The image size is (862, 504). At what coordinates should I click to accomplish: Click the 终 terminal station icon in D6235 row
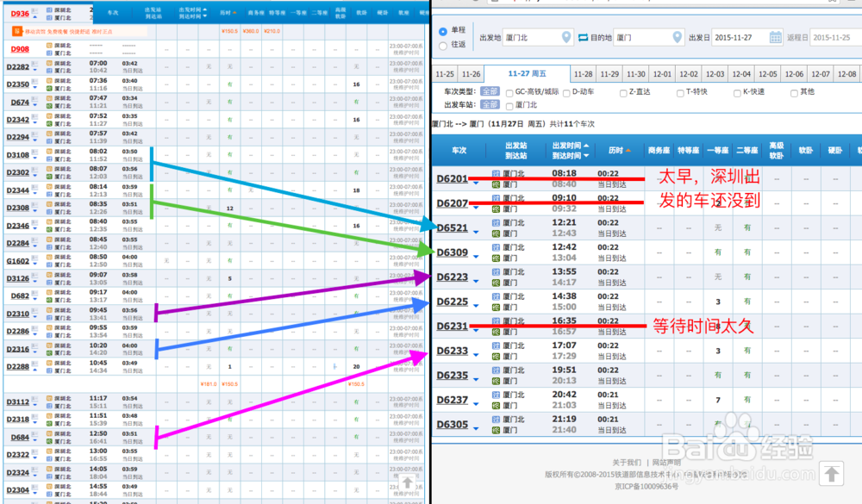click(x=496, y=381)
